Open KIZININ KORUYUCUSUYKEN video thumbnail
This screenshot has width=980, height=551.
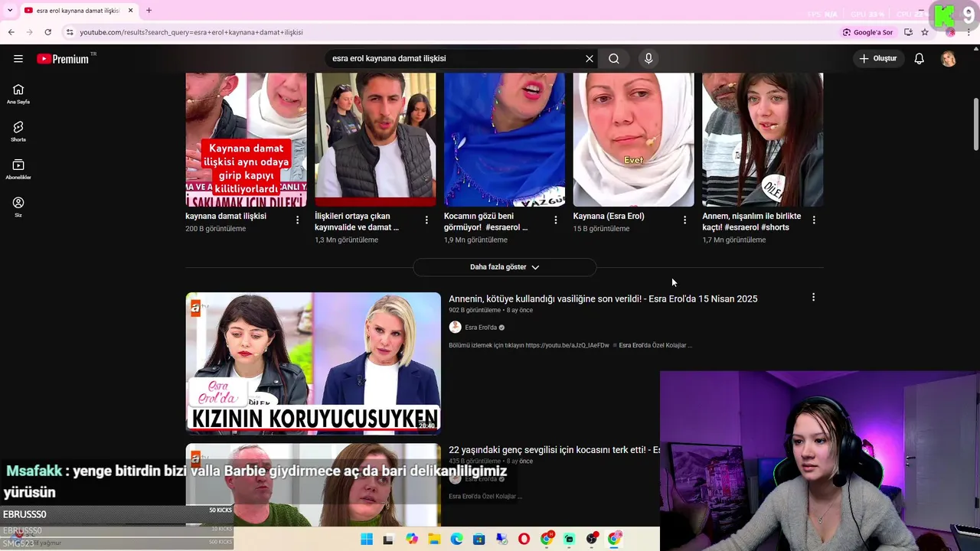(313, 364)
